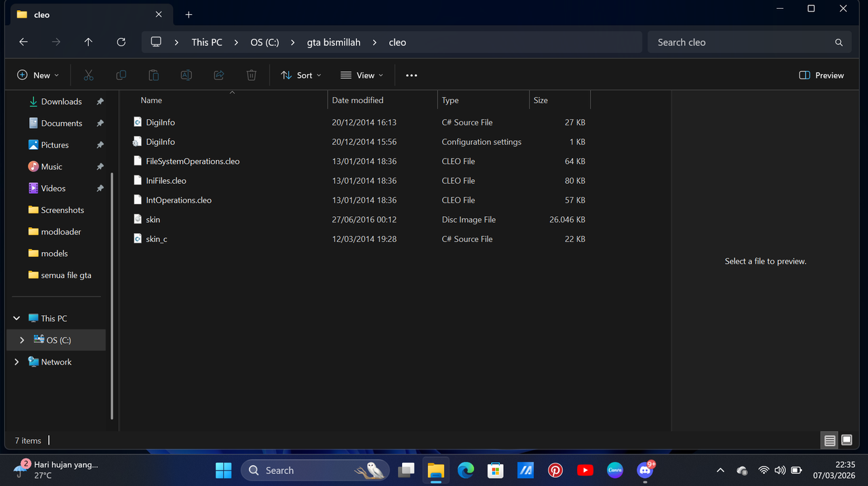Open Videos in Quick access

(53, 188)
